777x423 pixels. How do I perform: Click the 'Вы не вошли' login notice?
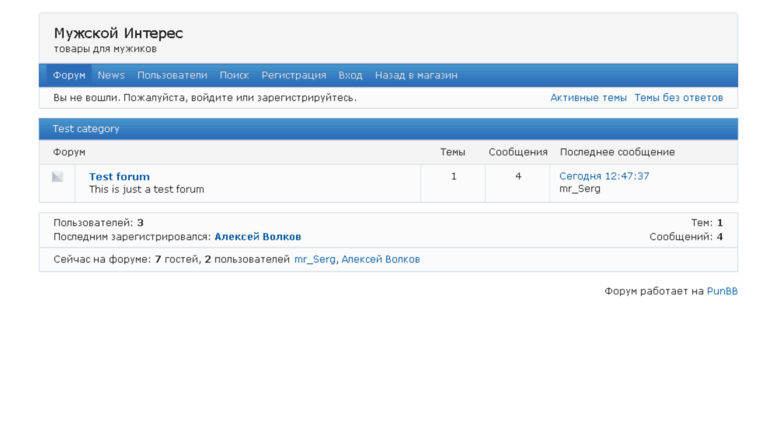[x=205, y=98]
